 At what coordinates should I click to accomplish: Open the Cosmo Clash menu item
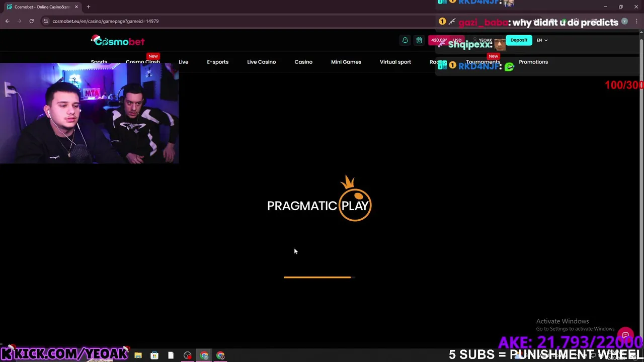143,62
